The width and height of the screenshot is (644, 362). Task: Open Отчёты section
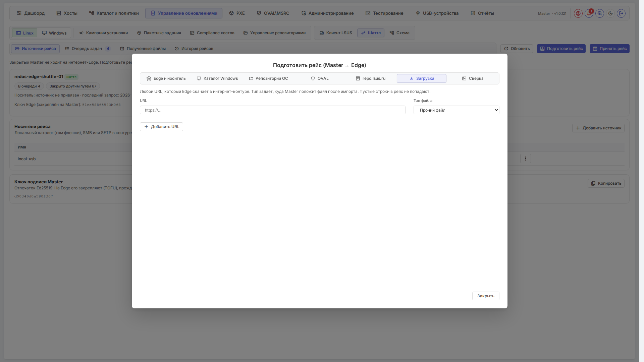(482, 13)
